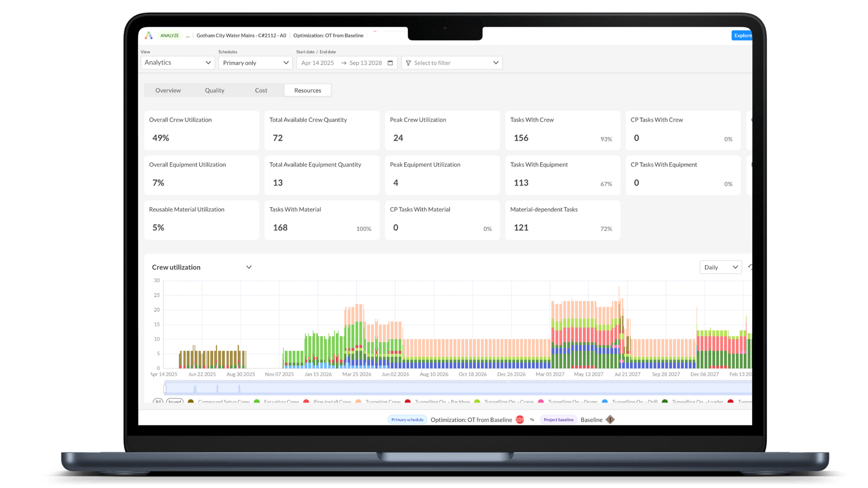868x488 pixels.
Task: Click the app logo in top-left corner
Action: (148, 35)
